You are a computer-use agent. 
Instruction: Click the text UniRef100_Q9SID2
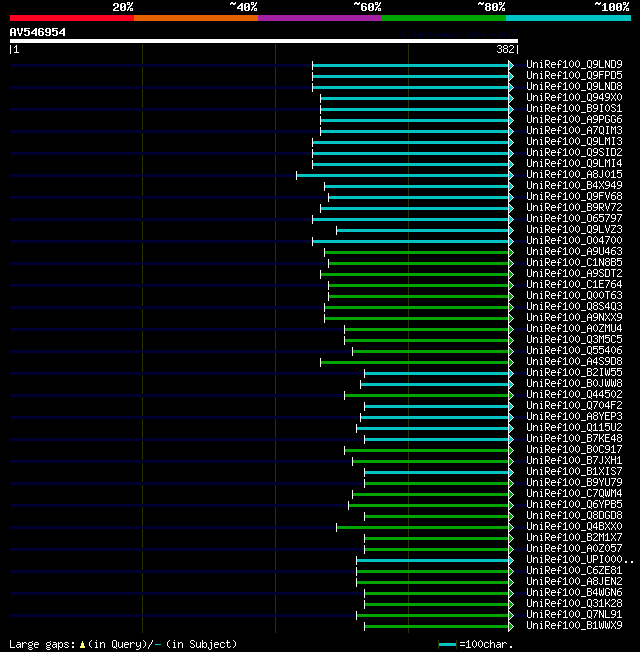click(x=574, y=153)
